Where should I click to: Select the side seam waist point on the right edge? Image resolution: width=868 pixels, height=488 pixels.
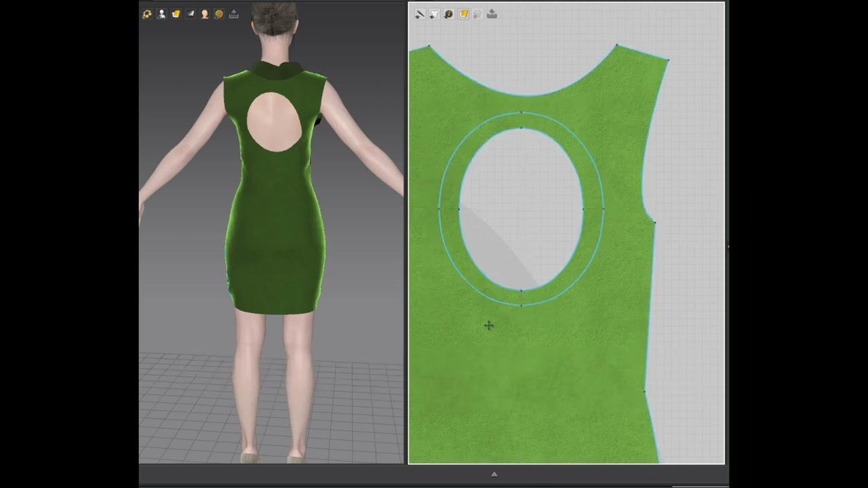click(x=644, y=391)
